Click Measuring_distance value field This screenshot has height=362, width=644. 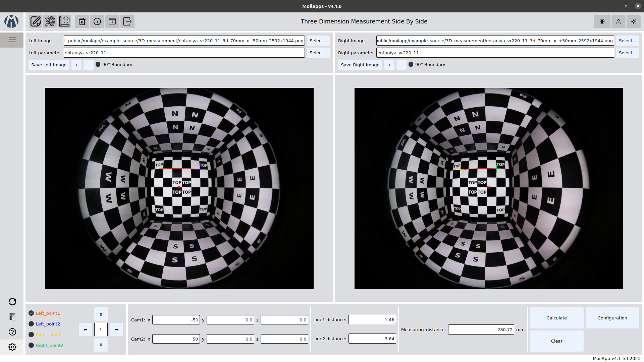(x=481, y=329)
